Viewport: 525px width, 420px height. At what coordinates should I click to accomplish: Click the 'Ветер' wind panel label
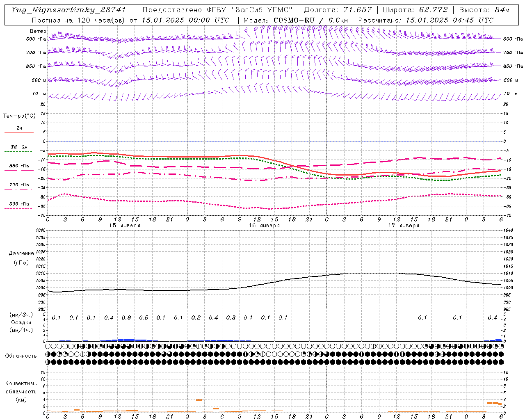tap(38, 31)
